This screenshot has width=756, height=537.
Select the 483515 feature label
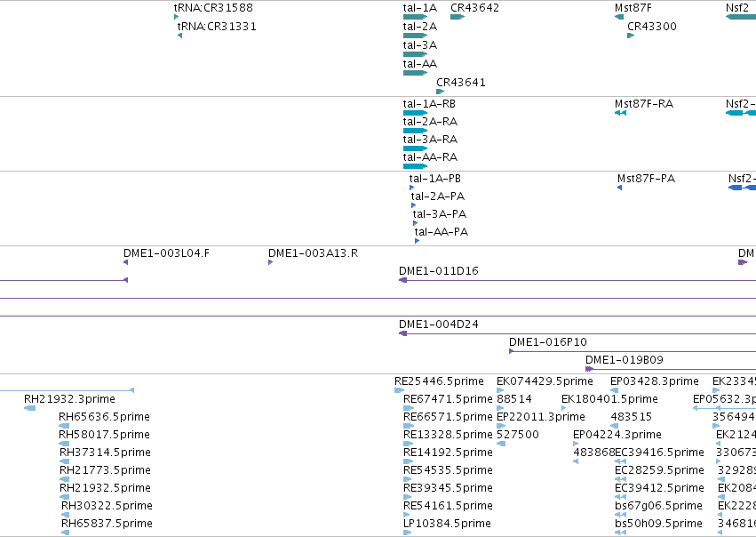631,417
